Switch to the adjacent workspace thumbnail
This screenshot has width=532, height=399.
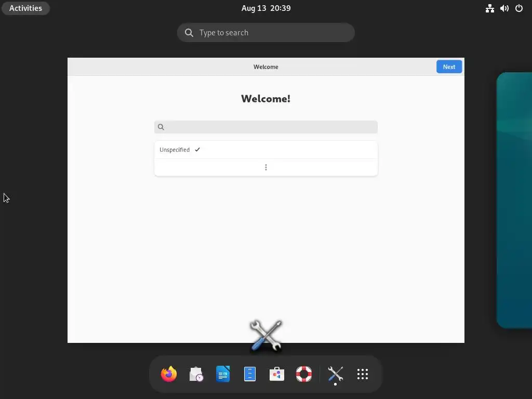coord(514,200)
